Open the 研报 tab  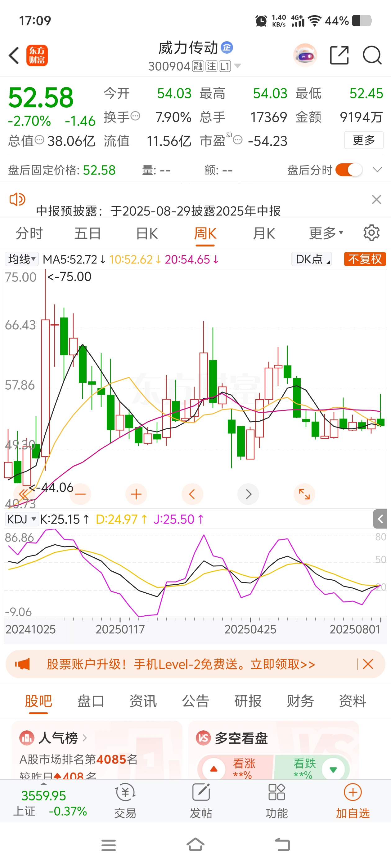248,701
